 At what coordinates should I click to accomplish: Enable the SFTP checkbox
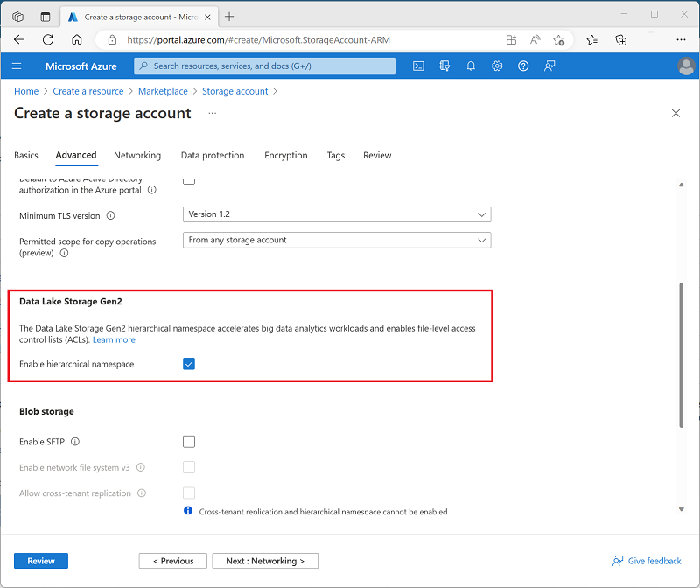(x=189, y=442)
